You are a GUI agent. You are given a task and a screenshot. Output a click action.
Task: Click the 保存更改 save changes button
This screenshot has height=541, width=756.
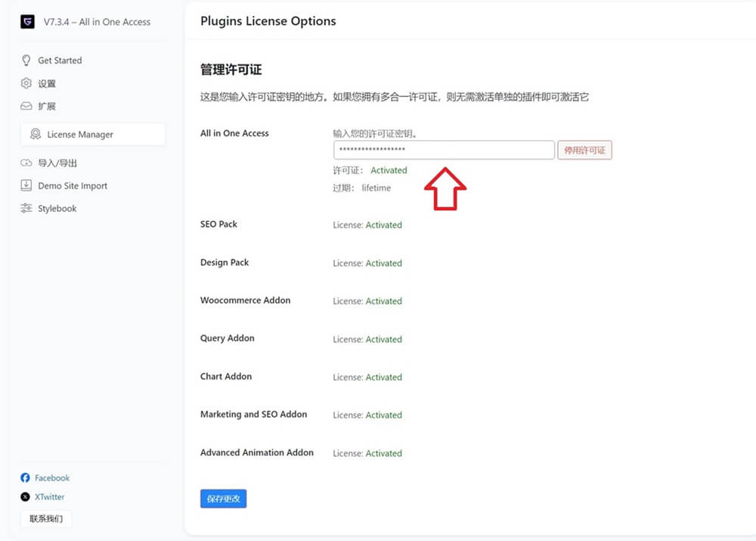pyautogui.click(x=223, y=499)
